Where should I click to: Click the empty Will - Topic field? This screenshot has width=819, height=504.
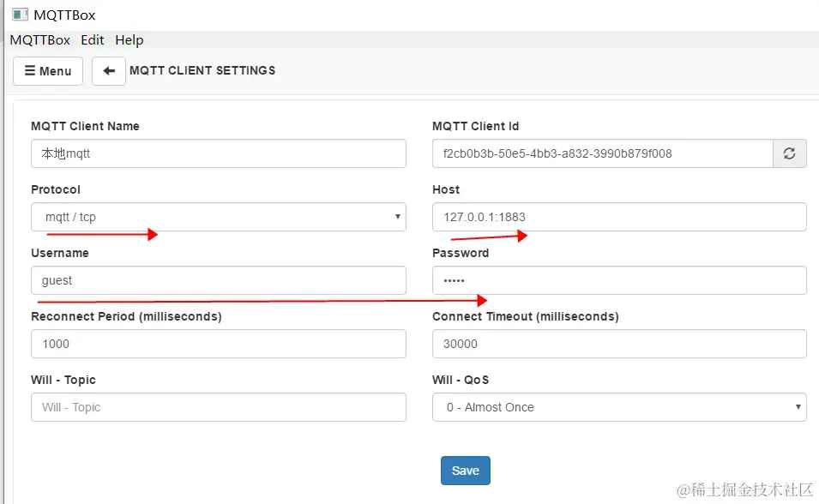[218, 407]
